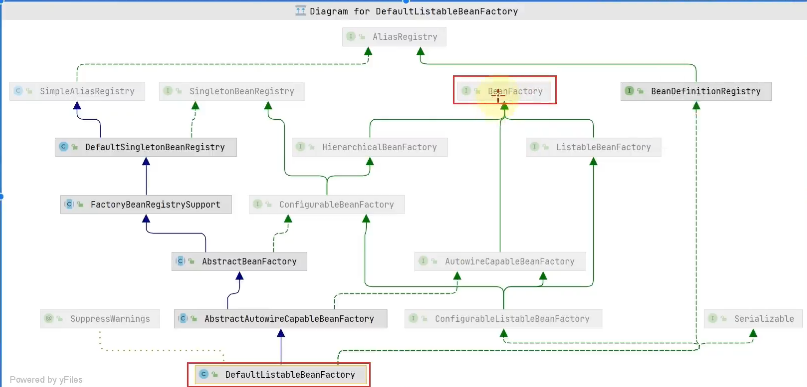Click the diagram icon in the title bar
The image size is (807, 387).
point(301,10)
